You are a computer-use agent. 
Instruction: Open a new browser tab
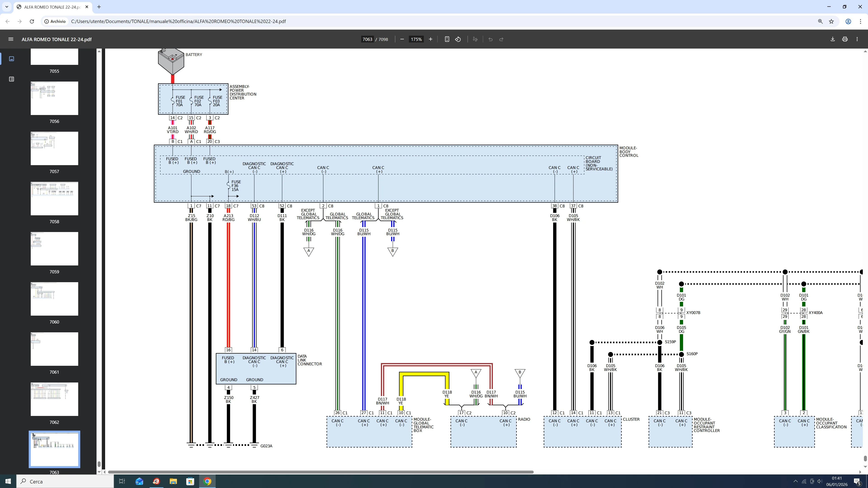[x=99, y=7]
